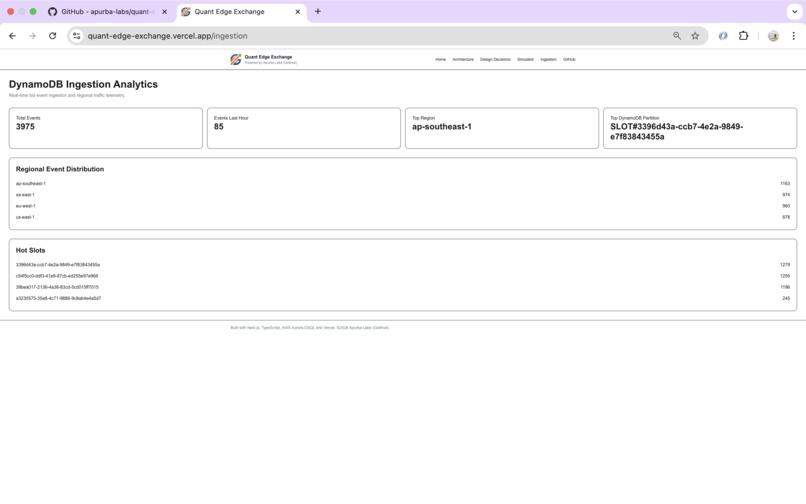Screen dimensions: 806x504
Task: Click the Quant Edge Exchange site title
Action: coord(268,57)
